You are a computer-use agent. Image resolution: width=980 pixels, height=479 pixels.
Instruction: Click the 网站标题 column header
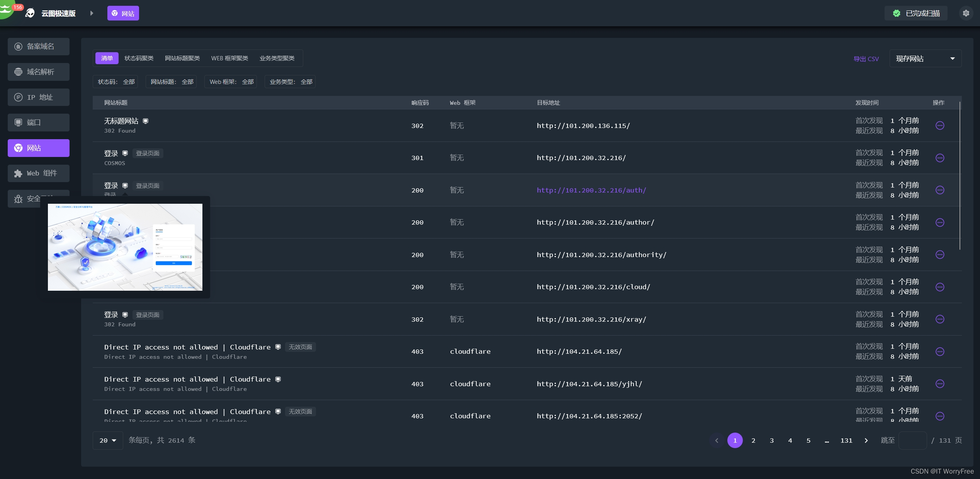pyautogui.click(x=116, y=103)
